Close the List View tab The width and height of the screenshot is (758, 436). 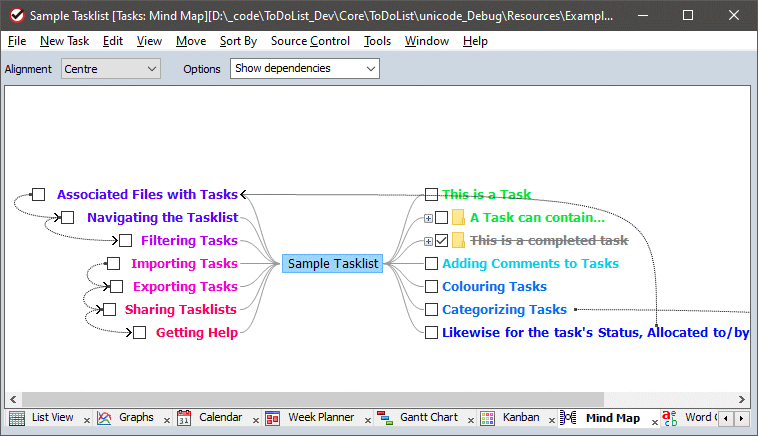[x=87, y=419]
